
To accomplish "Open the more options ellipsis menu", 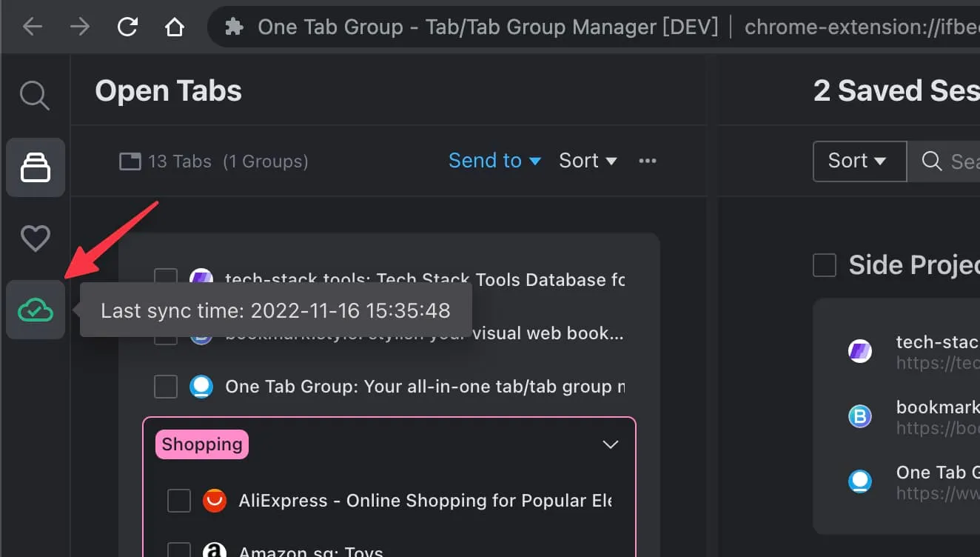I will click(648, 161).
